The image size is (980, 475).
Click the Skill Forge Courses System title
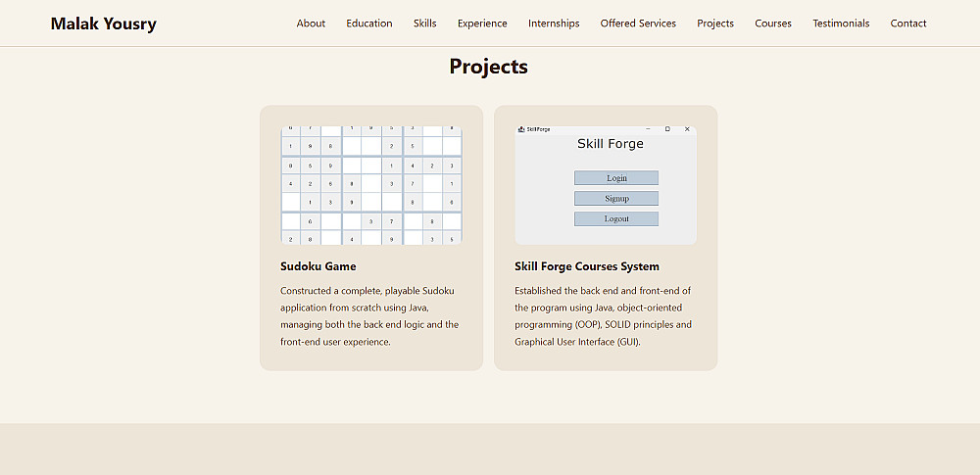click(x=587, y=266)
